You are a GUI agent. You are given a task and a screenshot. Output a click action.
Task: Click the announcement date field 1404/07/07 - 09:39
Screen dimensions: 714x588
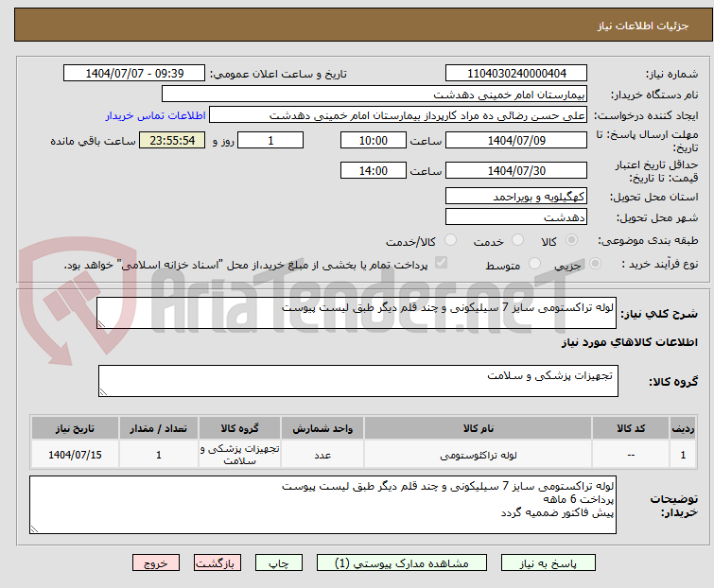[134, 74]
